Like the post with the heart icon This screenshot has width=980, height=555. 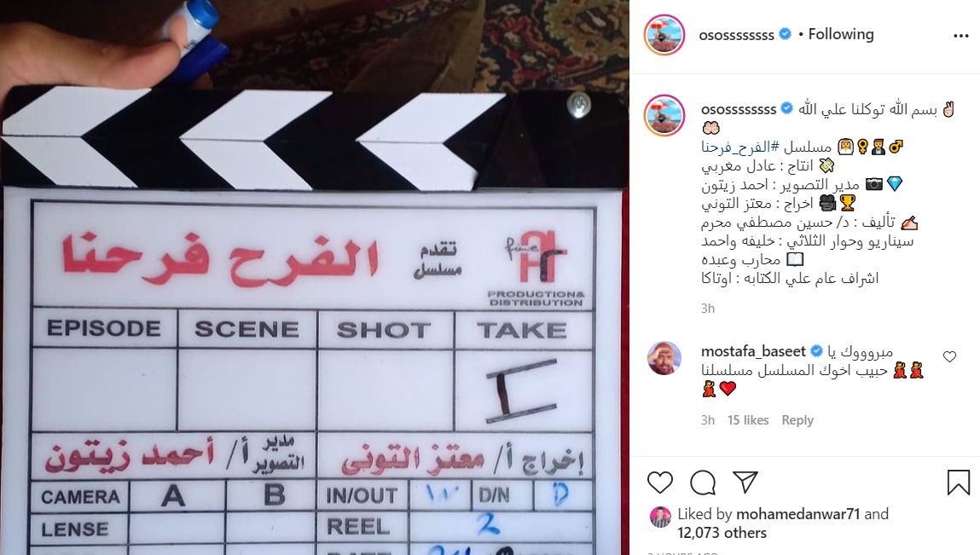pyautogui.click(x=660, y=483)
